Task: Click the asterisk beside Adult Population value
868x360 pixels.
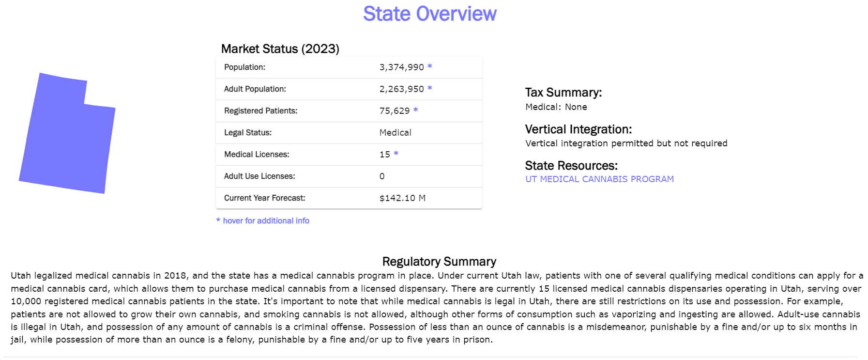Action: coord(429,88)
